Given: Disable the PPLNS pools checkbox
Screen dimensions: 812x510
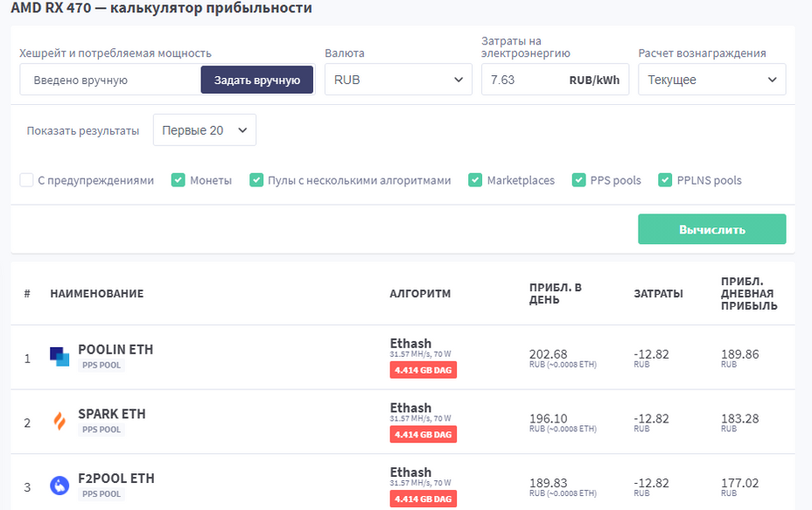Looking at the screenshot, I should (x=665, y=180).
